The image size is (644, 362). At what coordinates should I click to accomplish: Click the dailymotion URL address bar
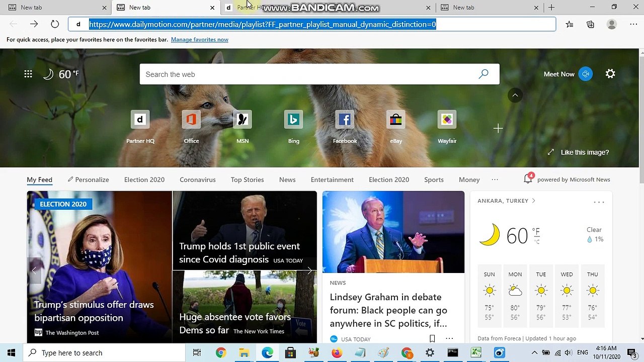(312, 24)
